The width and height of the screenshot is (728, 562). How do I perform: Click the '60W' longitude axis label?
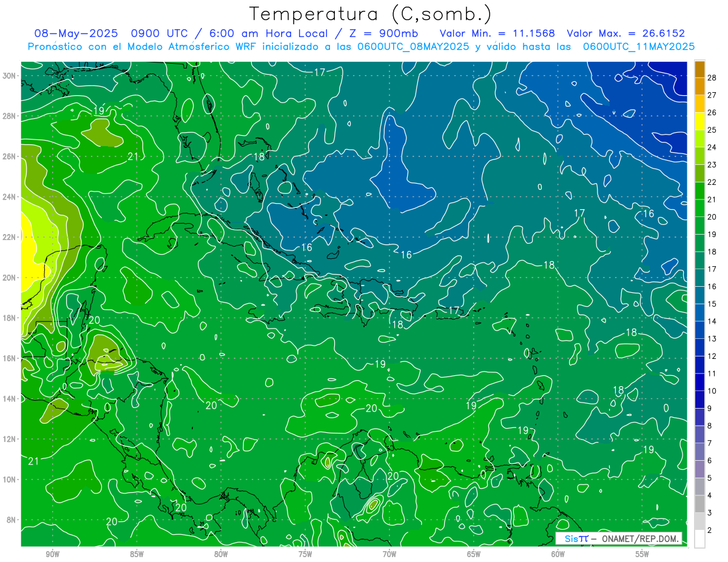tap(558, 554)
